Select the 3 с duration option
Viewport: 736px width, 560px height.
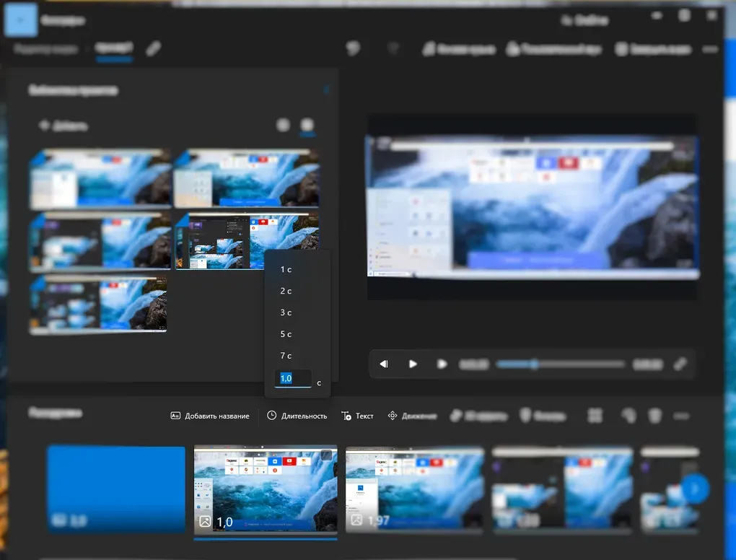pos(285,312)
